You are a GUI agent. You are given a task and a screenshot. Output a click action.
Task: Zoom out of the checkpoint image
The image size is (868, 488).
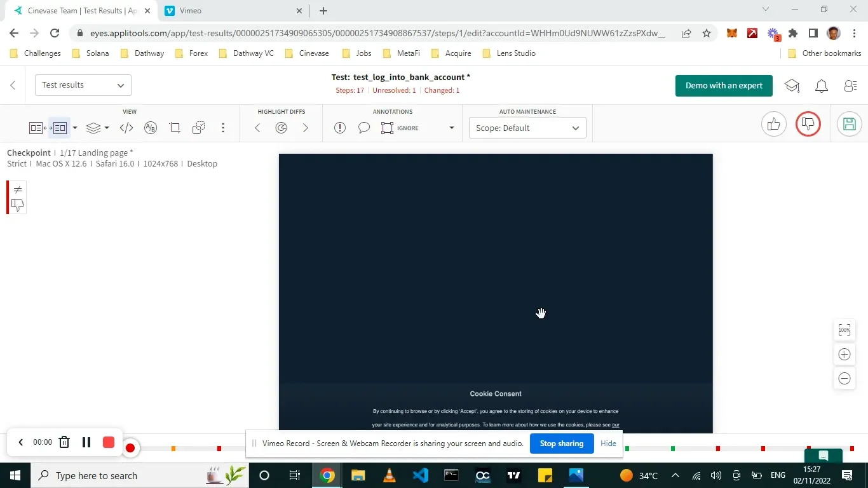(x=844, y=378)
